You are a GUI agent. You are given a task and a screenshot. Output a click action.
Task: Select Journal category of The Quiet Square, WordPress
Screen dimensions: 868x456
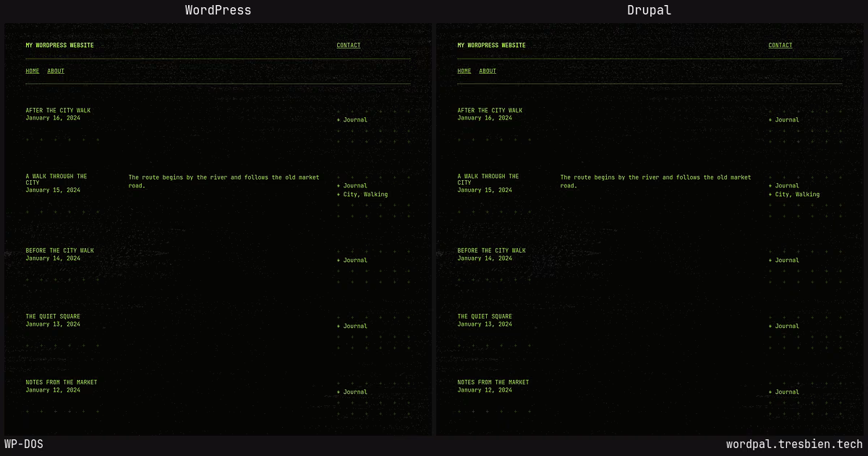pyautogui.click(x=355, y=326)
